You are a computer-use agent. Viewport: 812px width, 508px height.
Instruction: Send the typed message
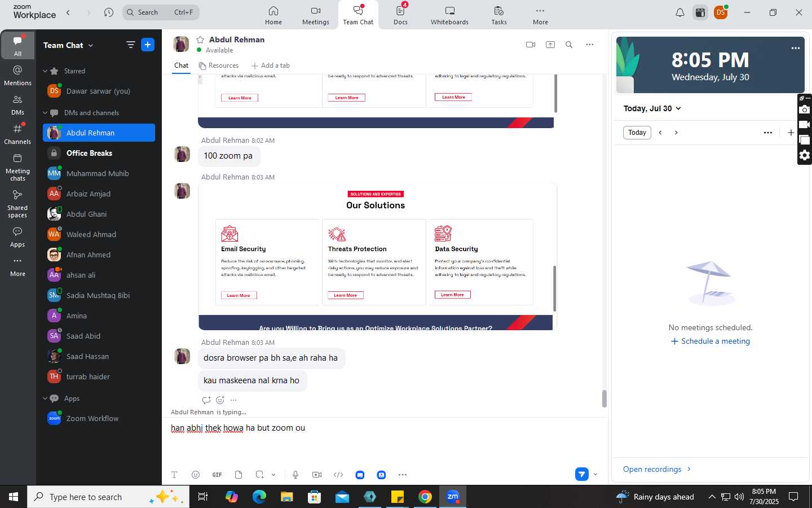click(x=582, y=474)
